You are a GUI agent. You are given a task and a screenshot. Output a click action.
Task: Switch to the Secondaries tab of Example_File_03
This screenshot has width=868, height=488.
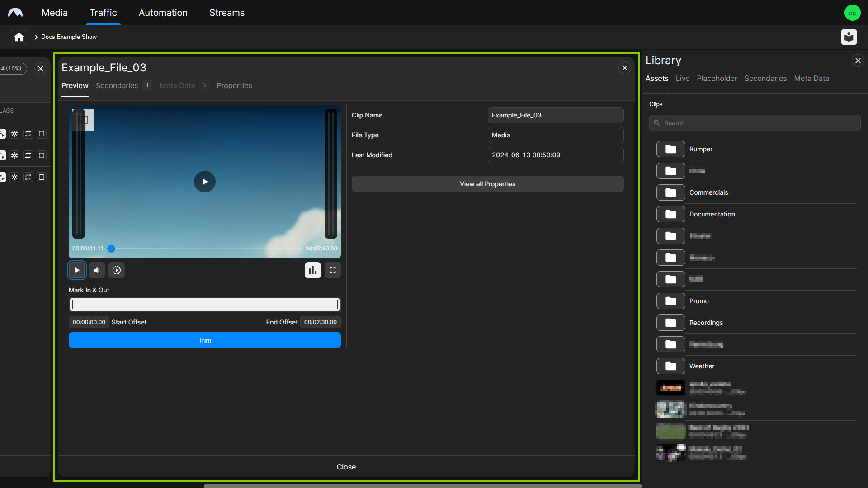[117, 86]
